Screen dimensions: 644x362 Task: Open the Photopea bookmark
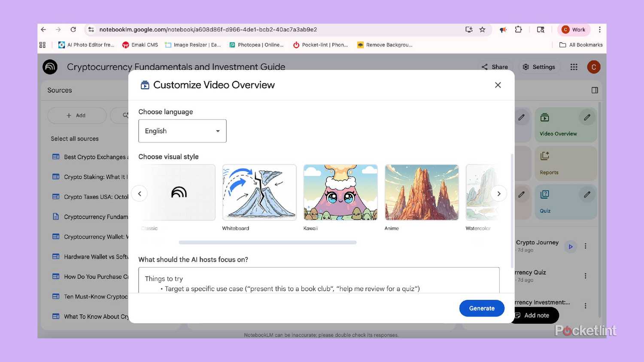256,45
